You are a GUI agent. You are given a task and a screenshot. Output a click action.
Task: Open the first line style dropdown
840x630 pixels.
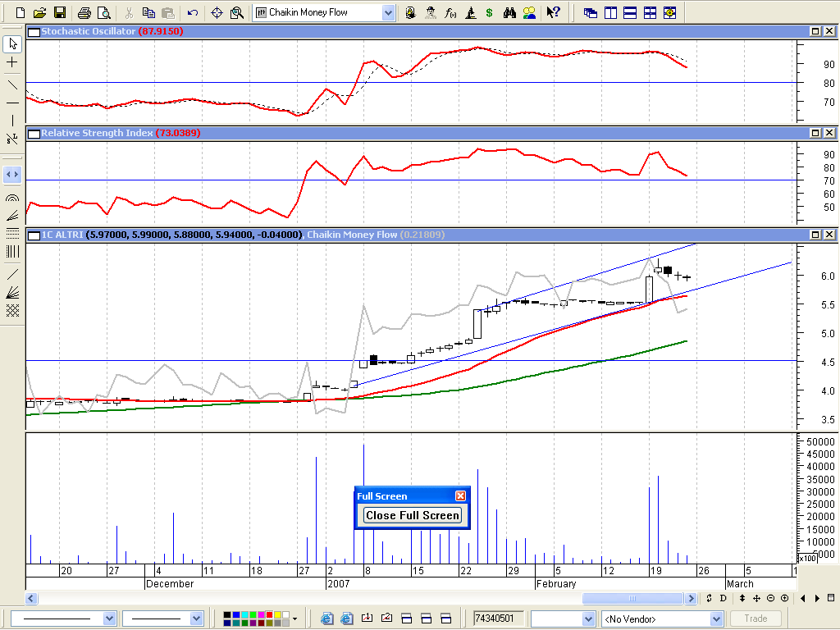tap(109, 619)
